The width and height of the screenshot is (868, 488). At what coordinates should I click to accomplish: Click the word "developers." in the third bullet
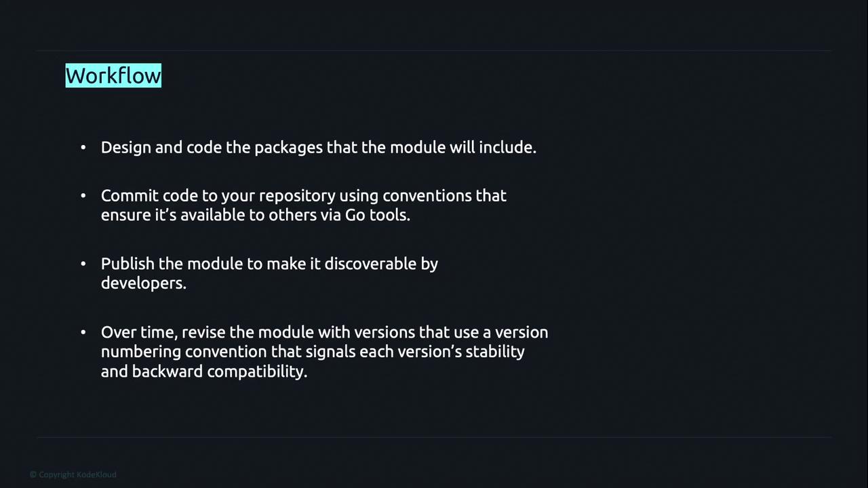pos(143,283)
